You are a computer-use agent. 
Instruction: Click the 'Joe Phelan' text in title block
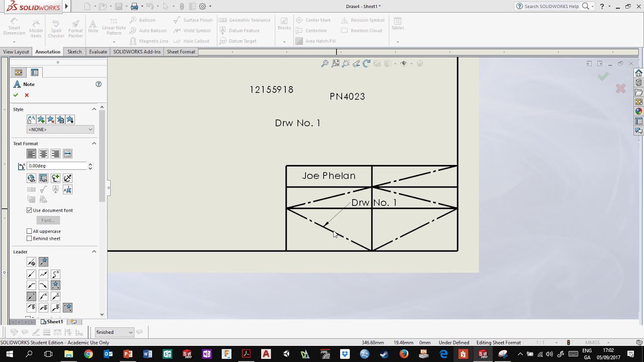(x=329, y=175)
